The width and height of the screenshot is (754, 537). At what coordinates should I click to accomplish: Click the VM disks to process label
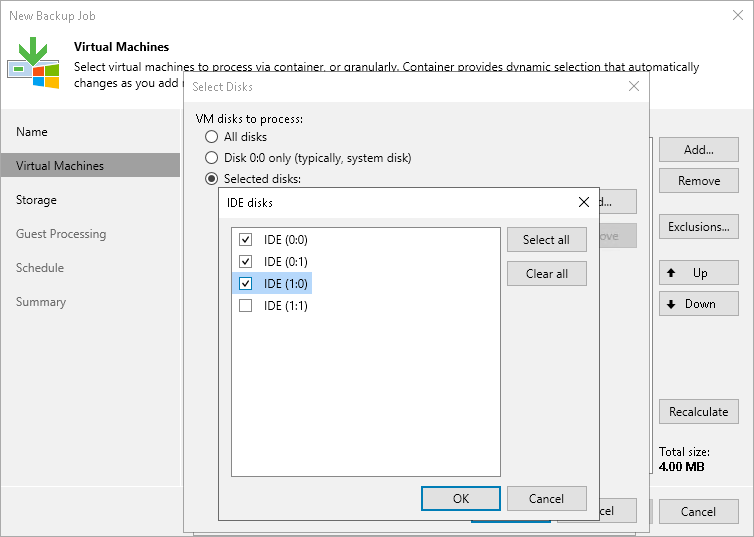pos(249,119)
